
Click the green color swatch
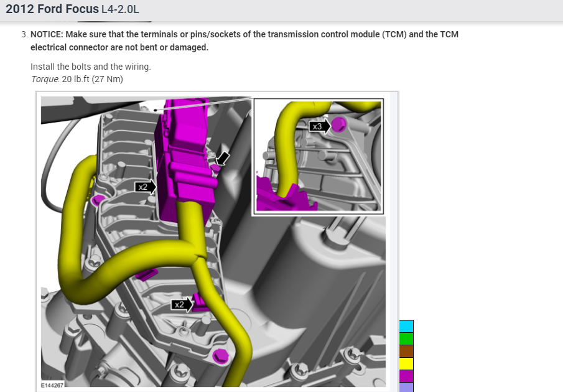(406, 338)
